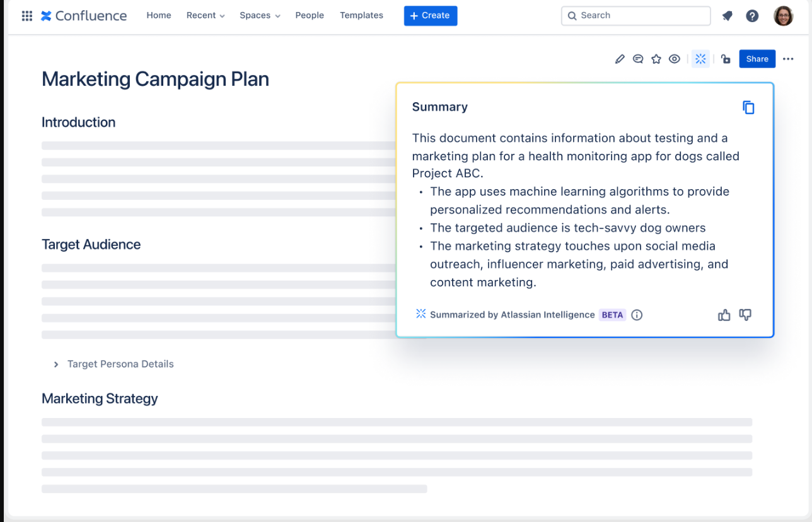Viewport: 812px width, 522px height.
Task: Click the Create button
Action: (x=431, y=16)
